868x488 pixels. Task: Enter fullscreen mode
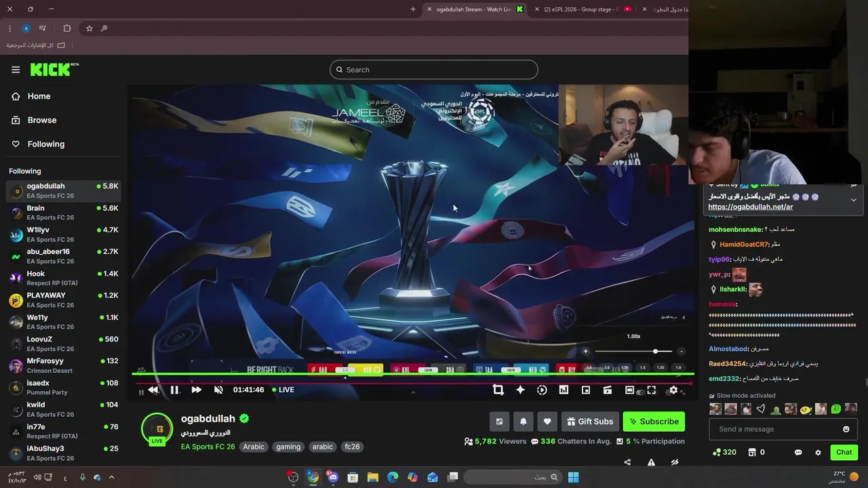(x=651, y=390)
